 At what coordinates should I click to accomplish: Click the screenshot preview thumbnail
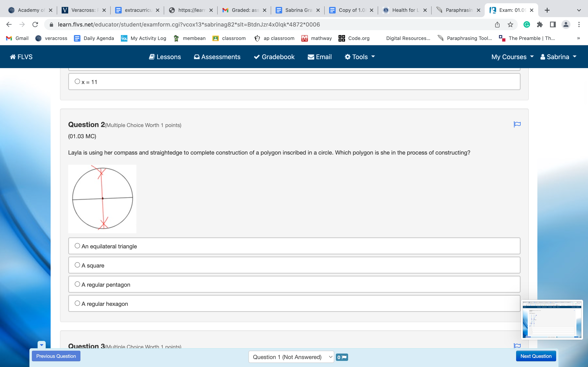552,320
